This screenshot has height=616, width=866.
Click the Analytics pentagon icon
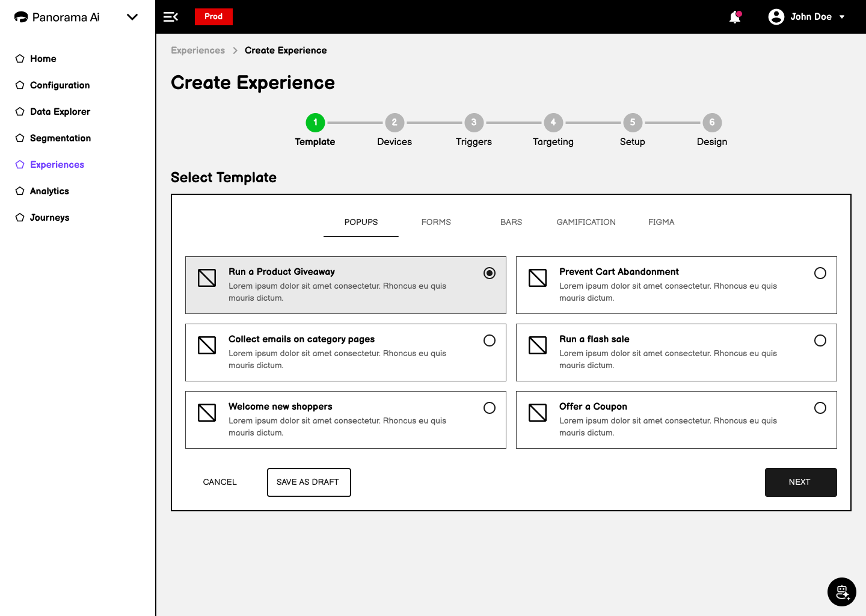20,191
